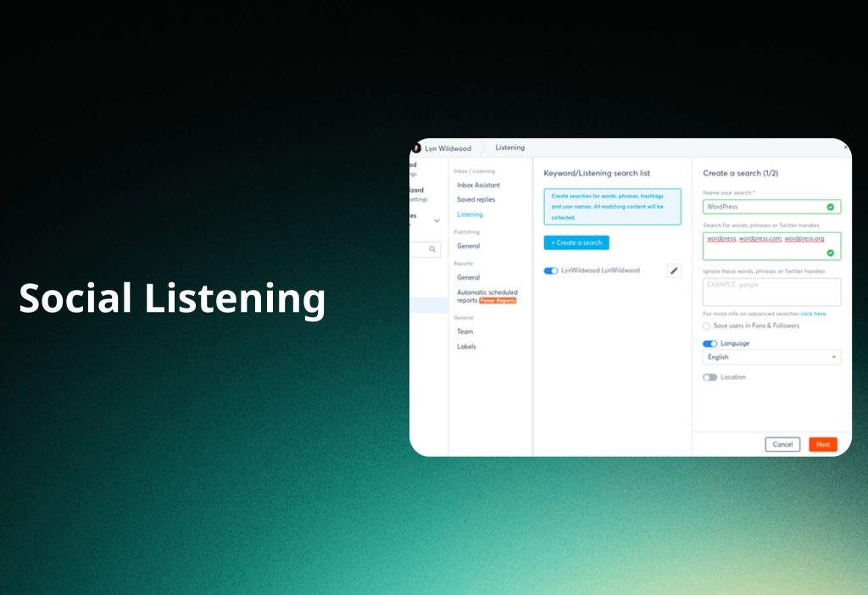Click the Lyn Wildwood profile avatar
This screenshot has width=868, height=595.
coord(416,148)
